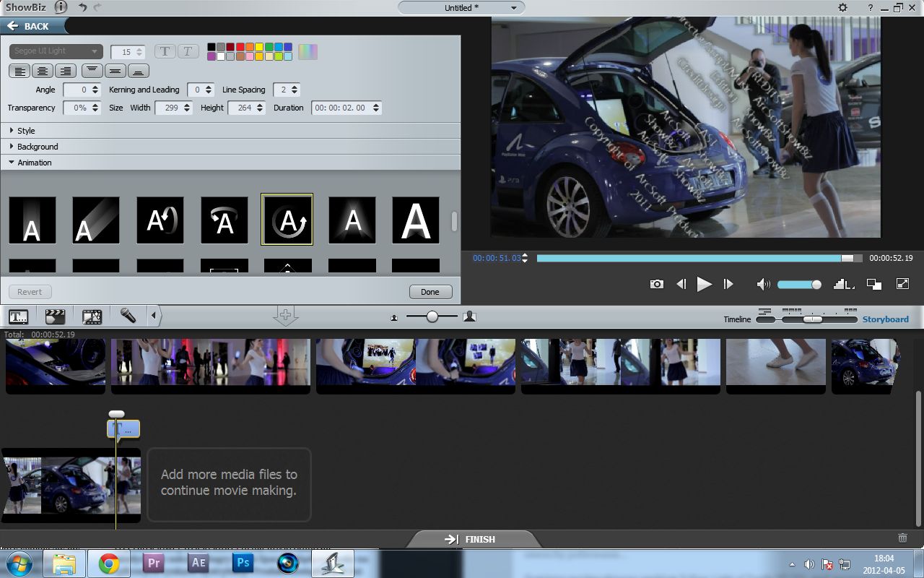Undo the last action

tap(82, 7)
